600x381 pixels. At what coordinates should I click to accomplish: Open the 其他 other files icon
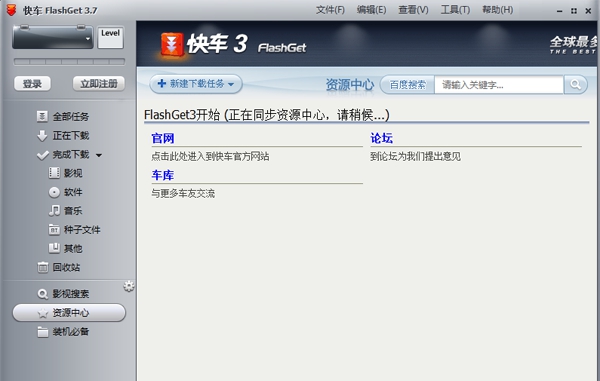54,248
